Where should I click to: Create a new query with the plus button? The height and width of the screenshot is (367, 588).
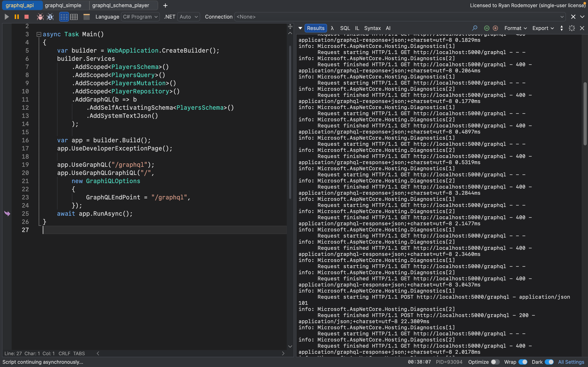165,5
